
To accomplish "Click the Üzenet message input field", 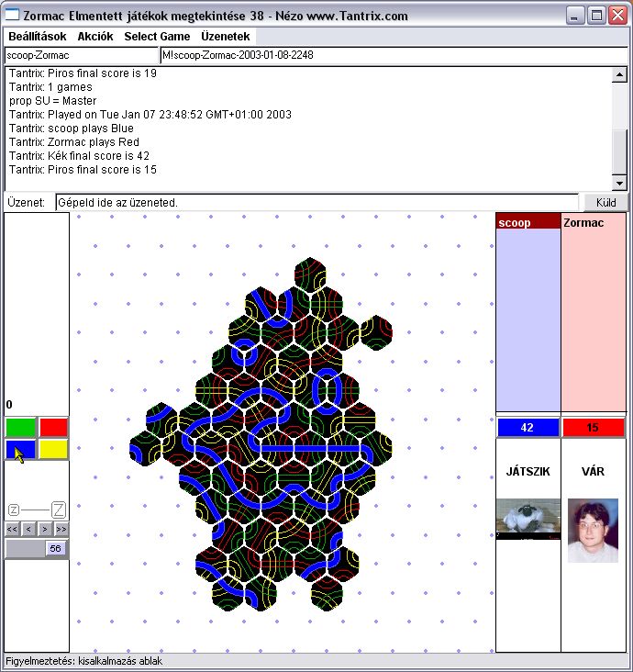I will tap(316, 202).
